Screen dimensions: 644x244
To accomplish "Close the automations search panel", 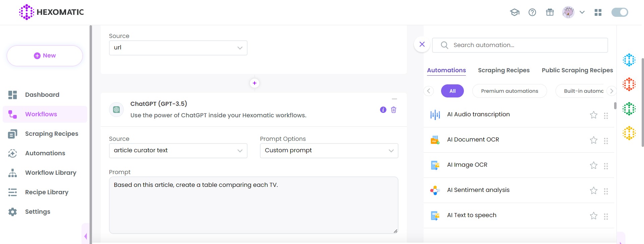I will [422, 44].
